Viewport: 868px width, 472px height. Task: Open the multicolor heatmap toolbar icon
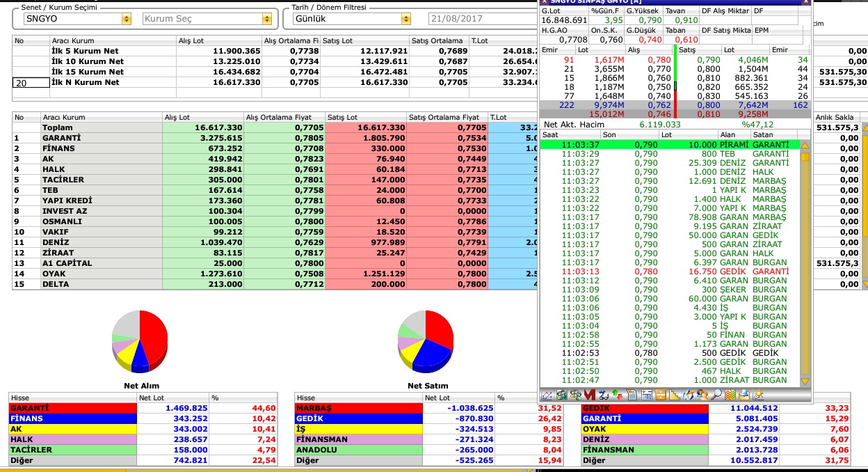tap(731, 395)
